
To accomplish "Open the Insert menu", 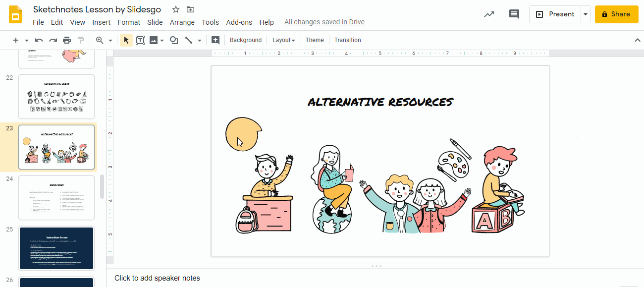I will (102, 22).
